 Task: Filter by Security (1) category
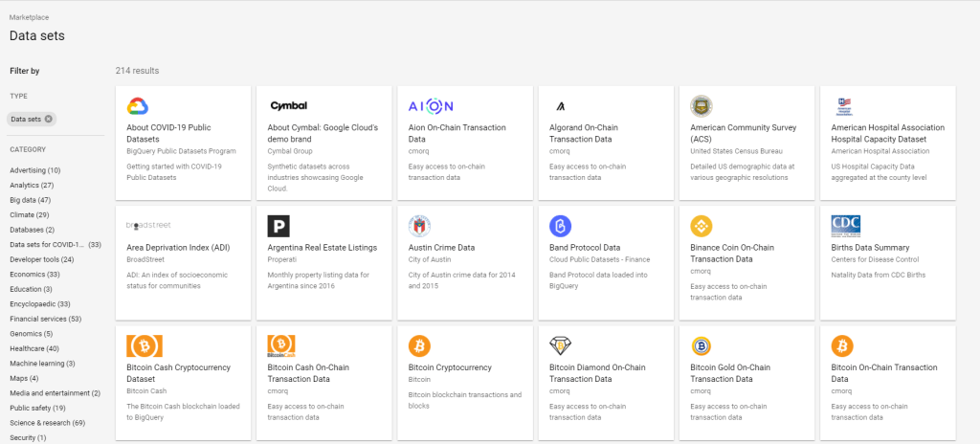(28, 437)
